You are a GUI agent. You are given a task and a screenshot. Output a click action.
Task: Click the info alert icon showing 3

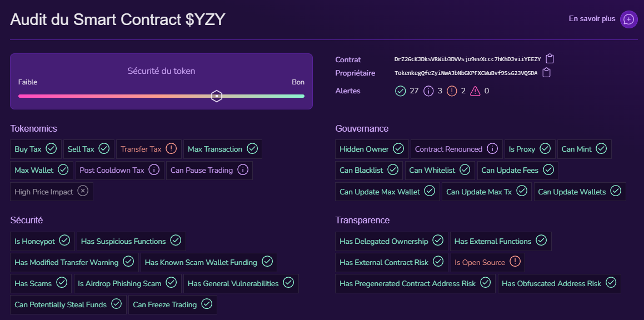coord(429,91)
